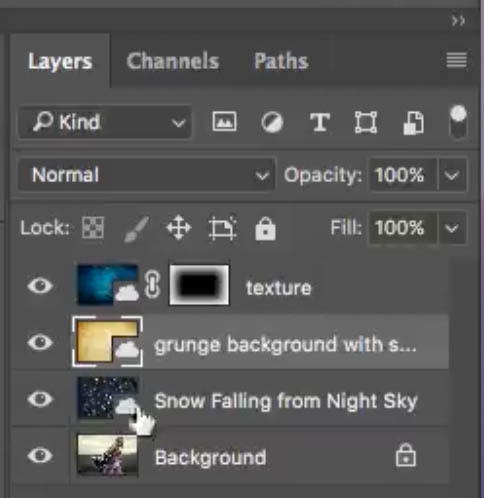The width and height of the screenshot is (484, 498).
Task: Switch to the Channels tab
Action: (x=173, y=61)
